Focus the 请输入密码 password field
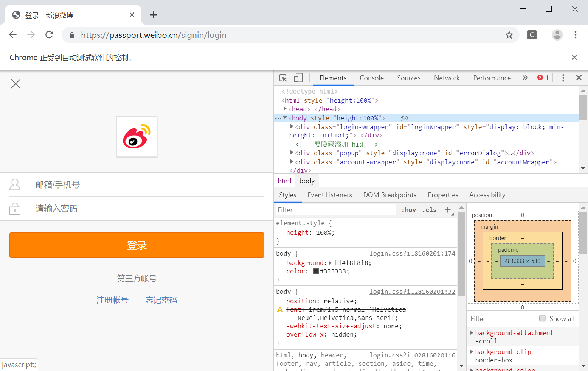588x371 pixels. [x=149, y=209]
